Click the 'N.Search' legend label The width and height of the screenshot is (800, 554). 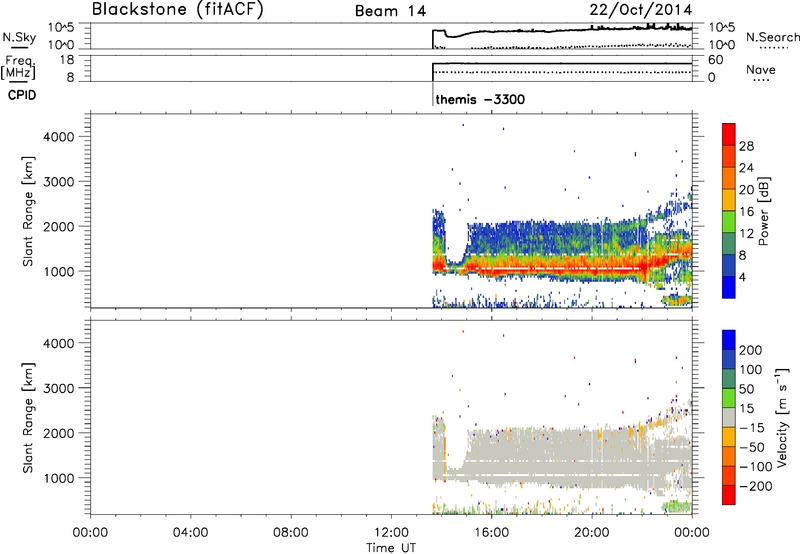pyautogui.click(x=772, y=37)
